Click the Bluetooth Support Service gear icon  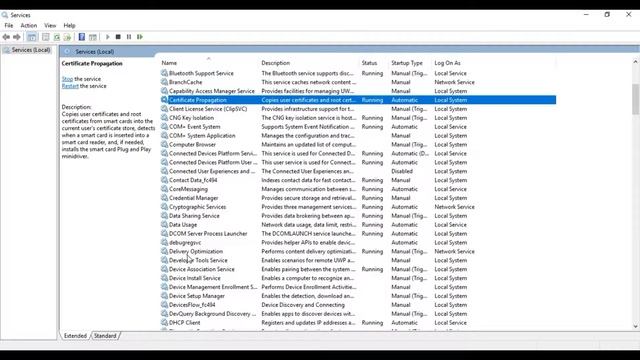coord(164,73)
